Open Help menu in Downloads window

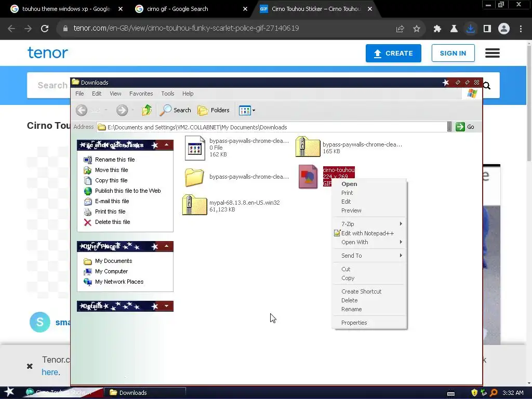click(x=188, y=94)
